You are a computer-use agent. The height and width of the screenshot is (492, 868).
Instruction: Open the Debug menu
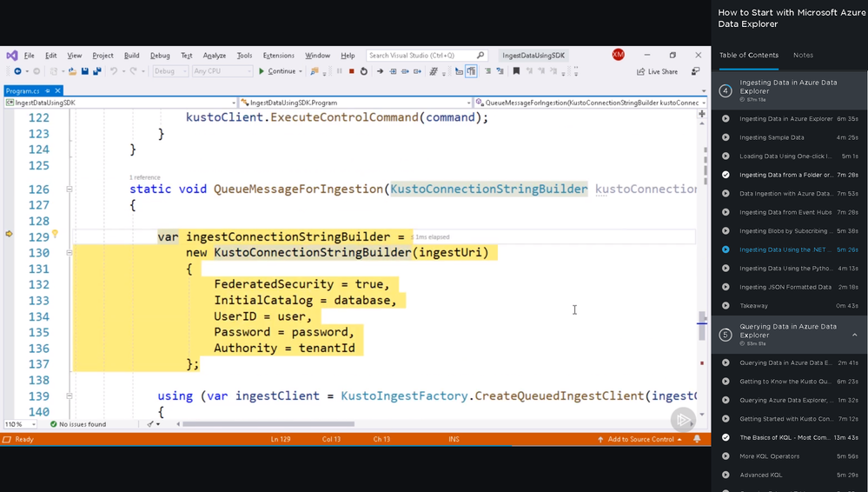coord(160,56)
